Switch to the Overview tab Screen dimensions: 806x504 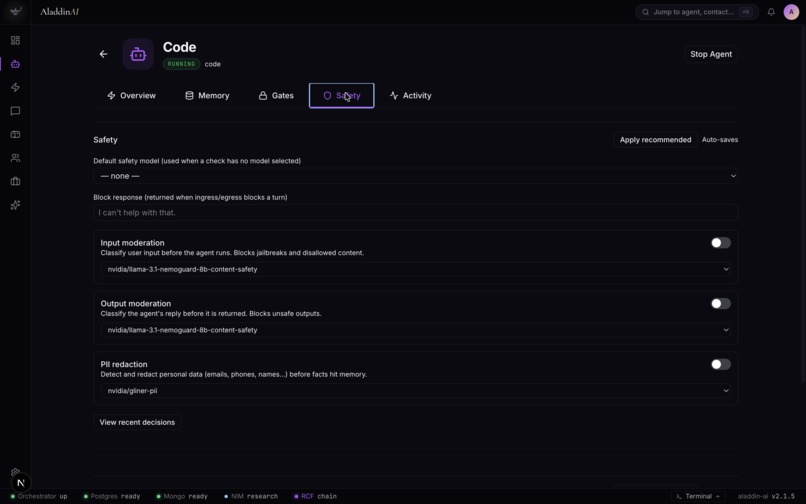point(131,96)
